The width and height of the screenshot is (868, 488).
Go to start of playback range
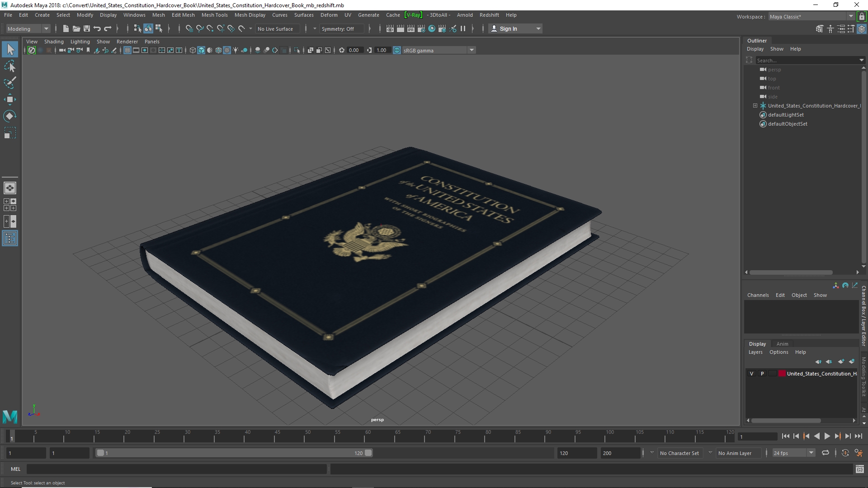(785, 436)
